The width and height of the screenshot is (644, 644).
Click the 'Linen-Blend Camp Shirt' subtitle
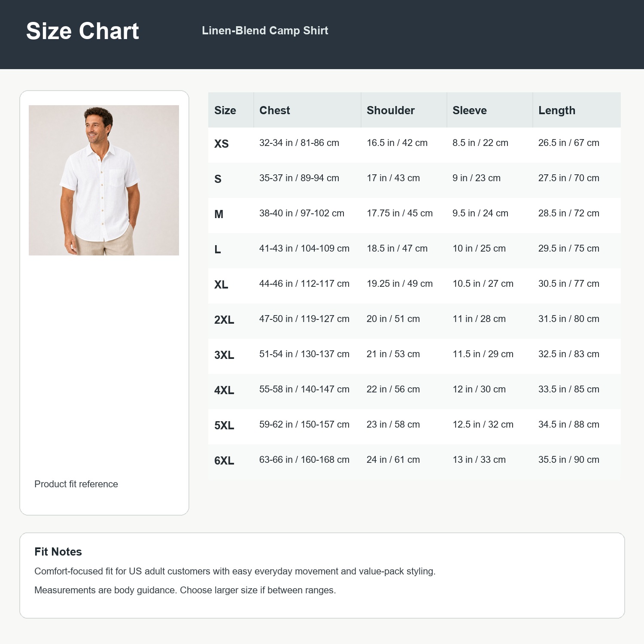coord(265,30)
